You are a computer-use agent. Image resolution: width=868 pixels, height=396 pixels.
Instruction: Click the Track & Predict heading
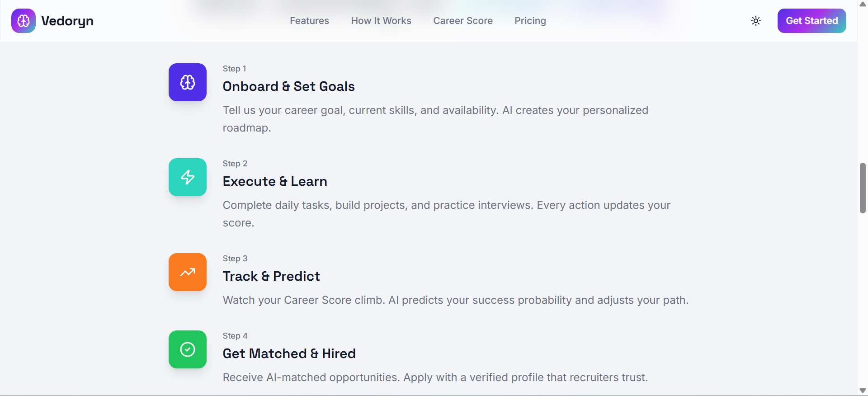271,276
